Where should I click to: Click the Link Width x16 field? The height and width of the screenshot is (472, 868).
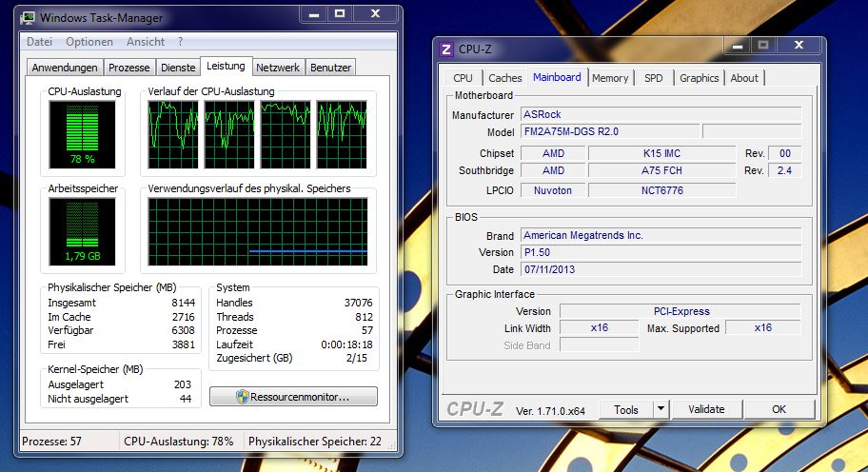(599, 327)
